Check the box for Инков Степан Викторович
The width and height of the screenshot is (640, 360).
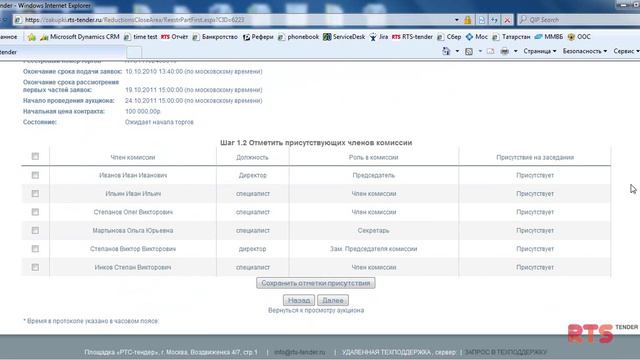pos(35,267)
